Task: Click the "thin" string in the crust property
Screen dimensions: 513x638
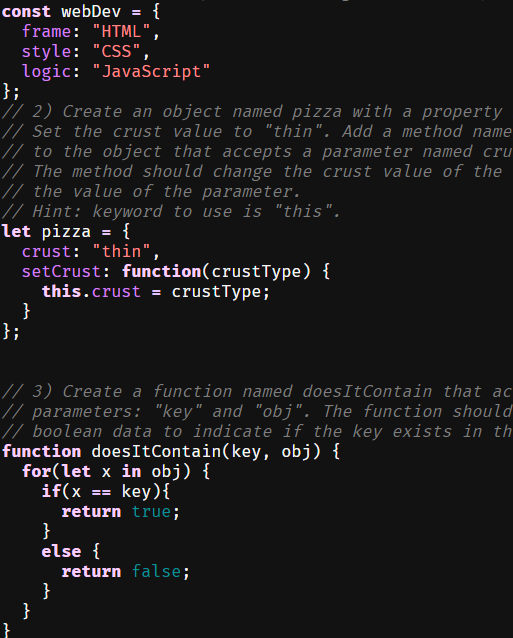Action: coord(122,251)
